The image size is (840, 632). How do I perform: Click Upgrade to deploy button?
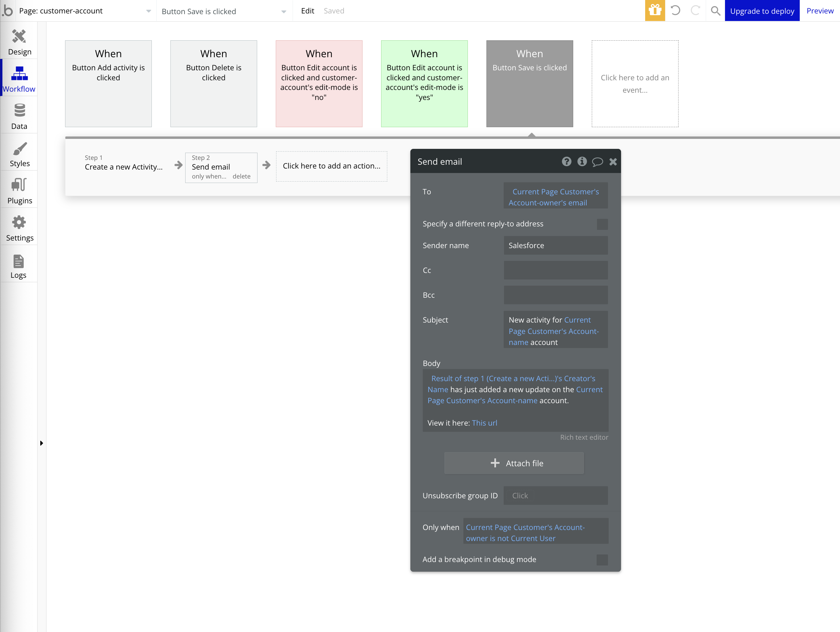pos(762,11)
